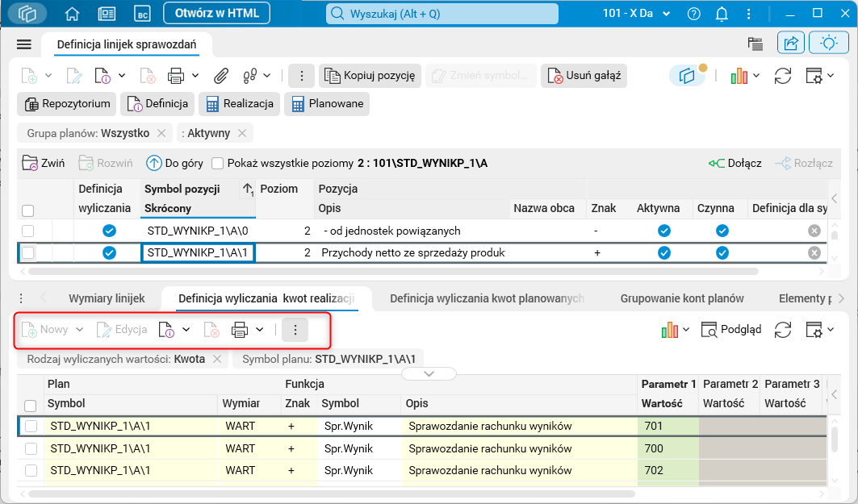The height and width of the screenshot is (504, 858).
Task: Toggle Pokaż wszystkie poziomy checkbox
Action: pos(218,163)
